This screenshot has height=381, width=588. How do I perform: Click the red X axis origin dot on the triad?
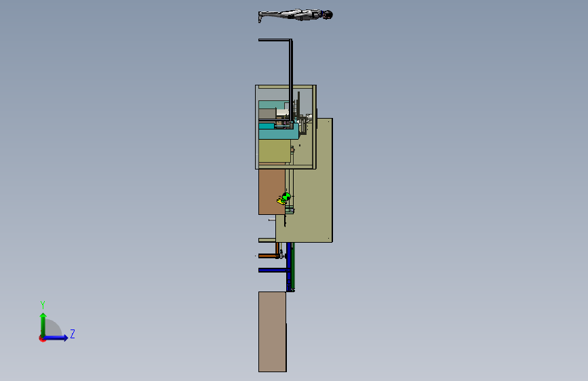(42, 338)
